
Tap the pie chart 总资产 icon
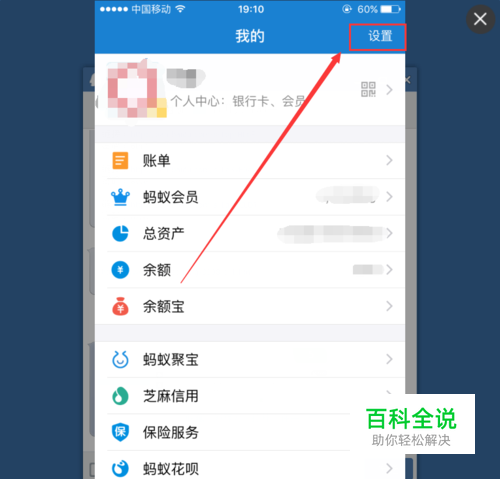[120, 233]
